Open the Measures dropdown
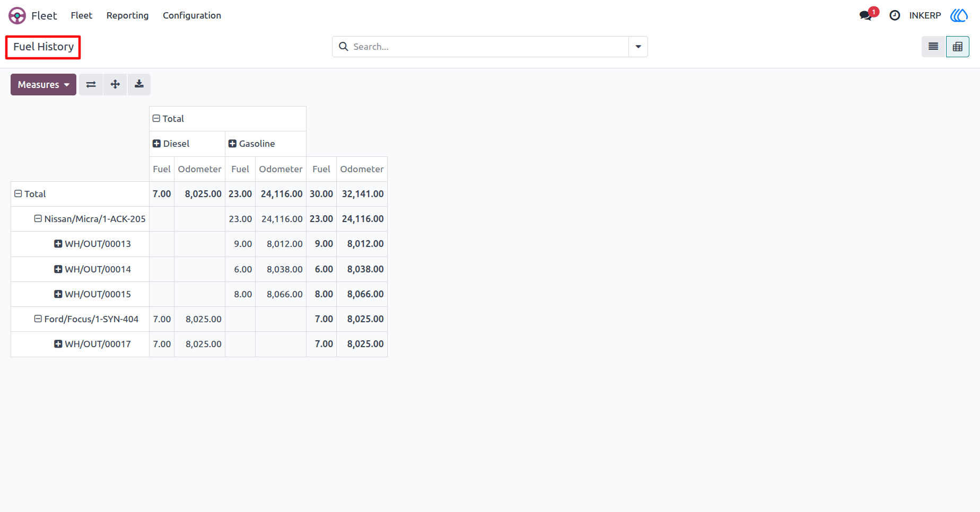980x512 pixels. (x=43, y=84)
